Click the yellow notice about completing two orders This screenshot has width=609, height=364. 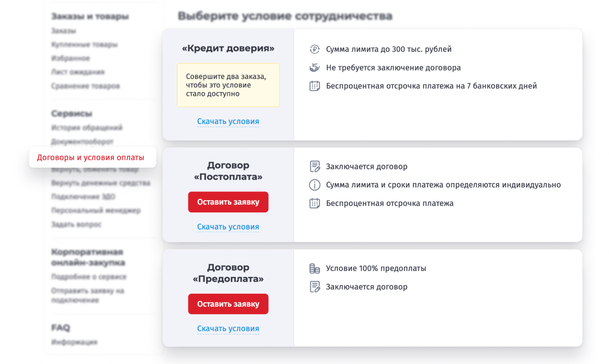pos(228,85)
